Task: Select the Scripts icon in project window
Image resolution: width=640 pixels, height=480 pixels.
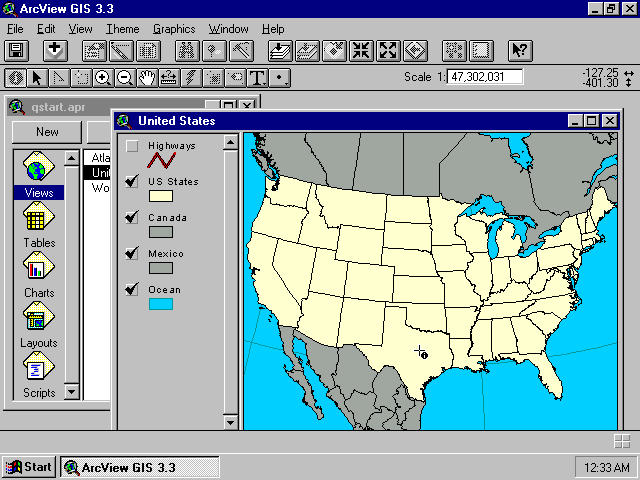Action: [x=39, y=367]
